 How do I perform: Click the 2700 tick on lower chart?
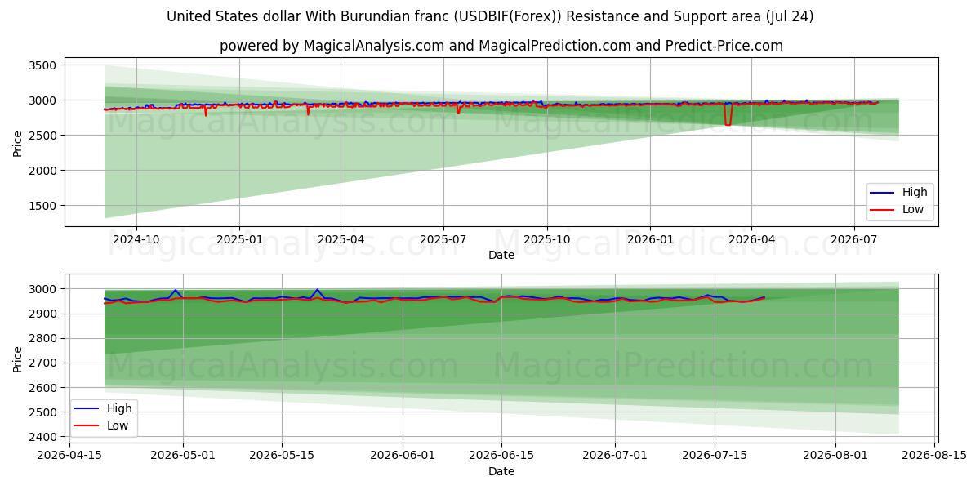(x=42, y=363)
